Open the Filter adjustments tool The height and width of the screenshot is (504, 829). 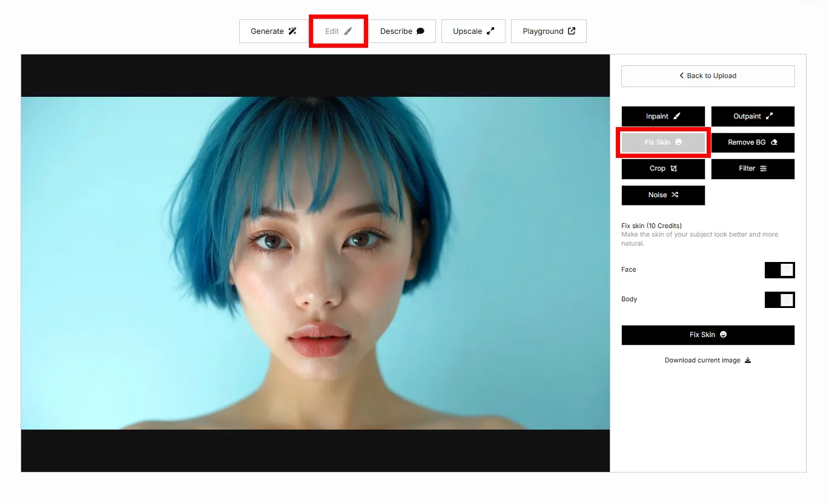pyautogui.click(x=753, y=169)
